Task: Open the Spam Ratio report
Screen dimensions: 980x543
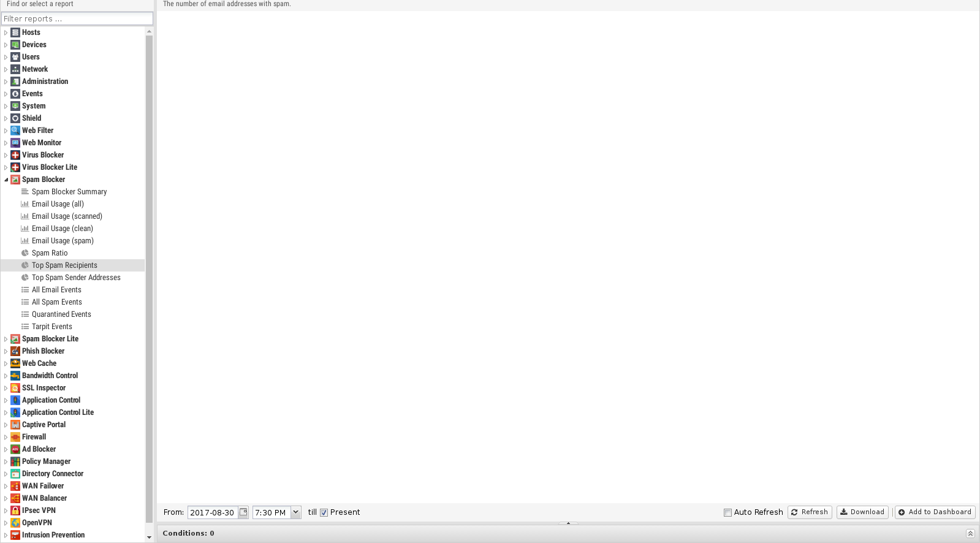Action: 50,253
